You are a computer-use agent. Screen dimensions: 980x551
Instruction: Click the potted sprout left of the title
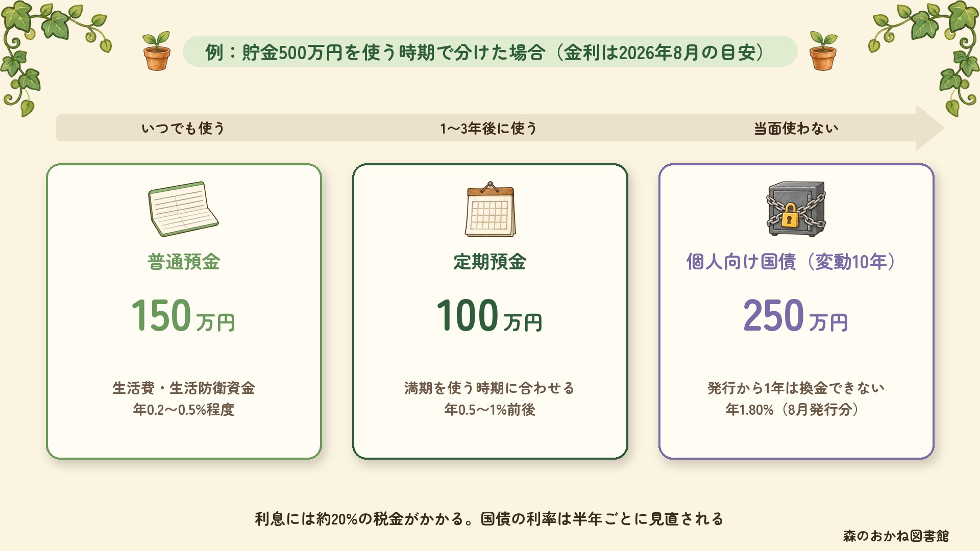pyautogui.click(x=157, y=51)
